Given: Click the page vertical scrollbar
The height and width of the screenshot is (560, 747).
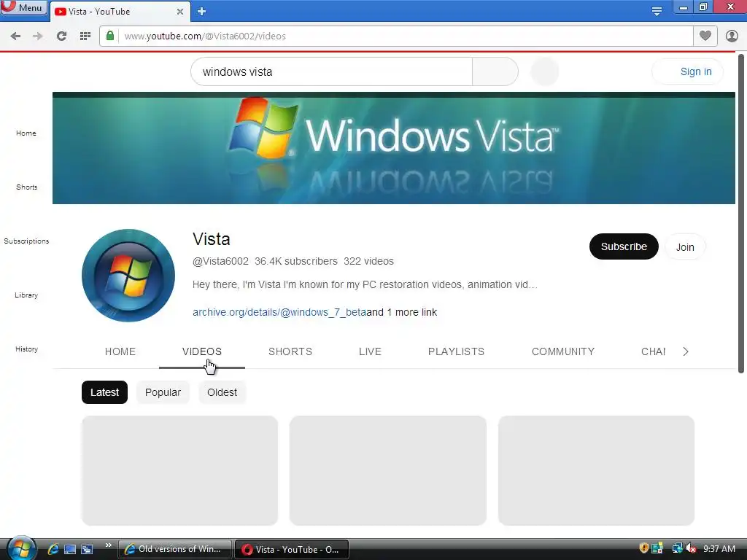Looking at the screenshot, I should click(741, 214).
